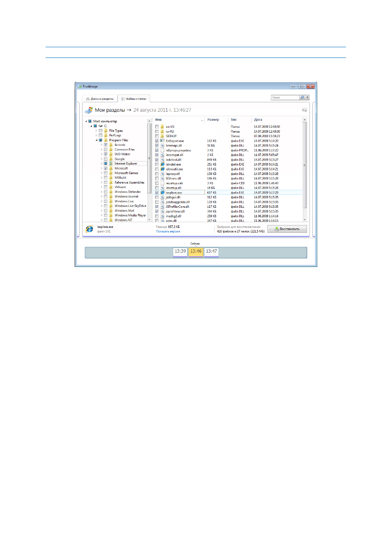Expand the PerfLogs folder node

point(96,136)
